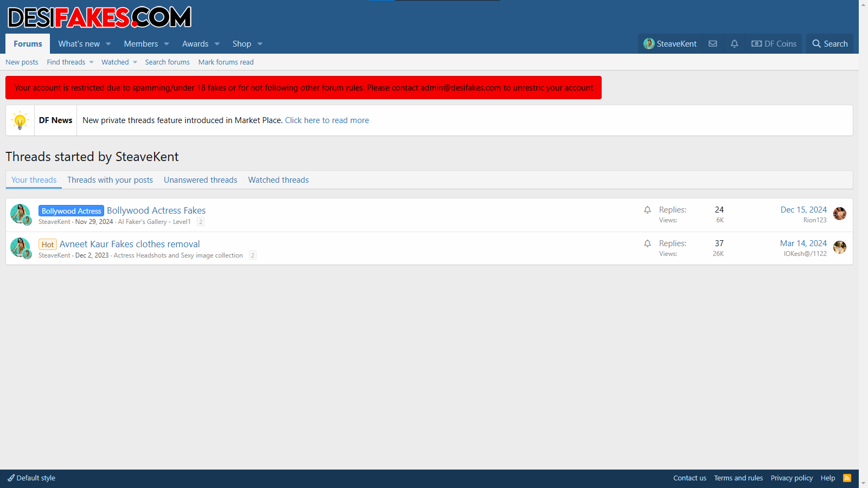Viewport: 868px width, 488px height.
Task: Open Privacy policy in the footer
Action: 792,478
